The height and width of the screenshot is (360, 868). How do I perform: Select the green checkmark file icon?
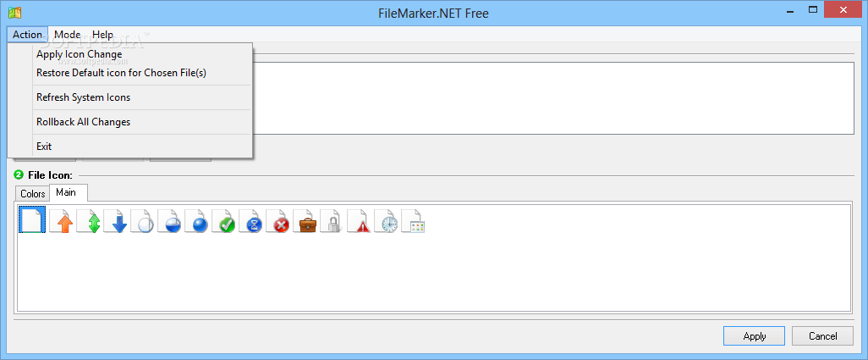[x=224, y=220]
